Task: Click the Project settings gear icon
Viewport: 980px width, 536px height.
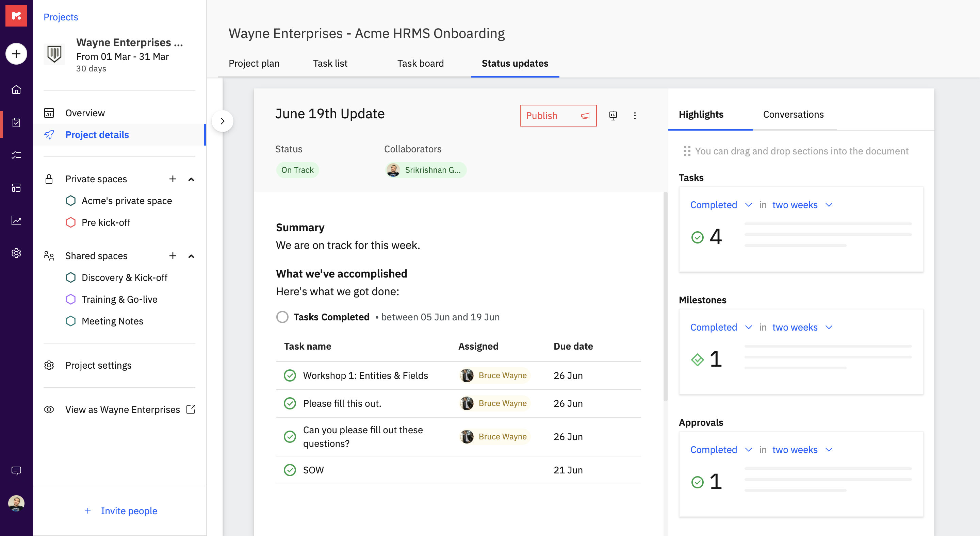Action: pos(49,365)
